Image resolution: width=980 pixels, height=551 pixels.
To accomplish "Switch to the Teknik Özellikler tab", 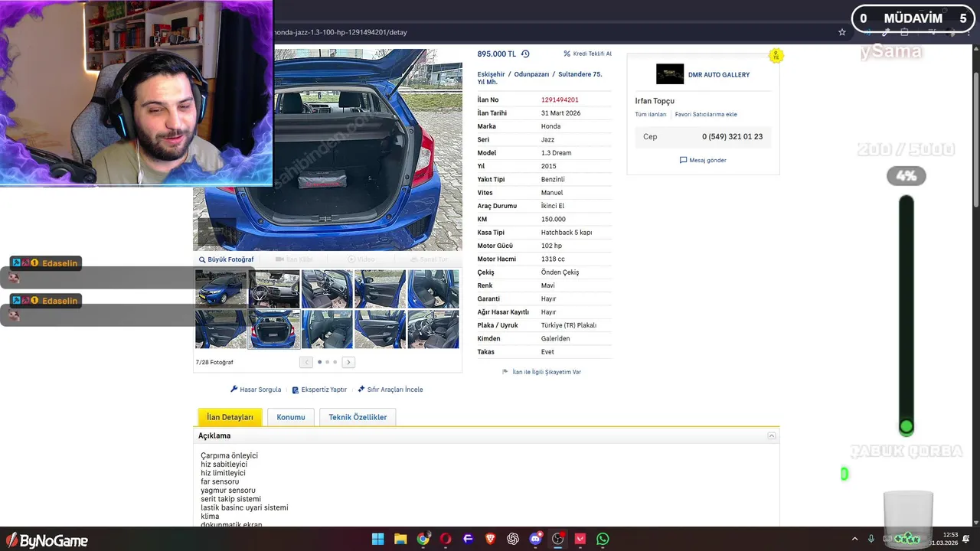I will 358,417.
